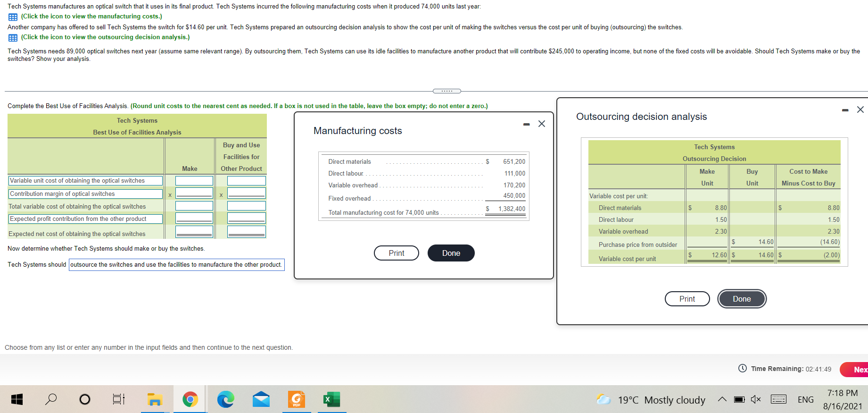Open Windows taskbar search
This screenshot has height=413, width=868.
click(50, 399)
